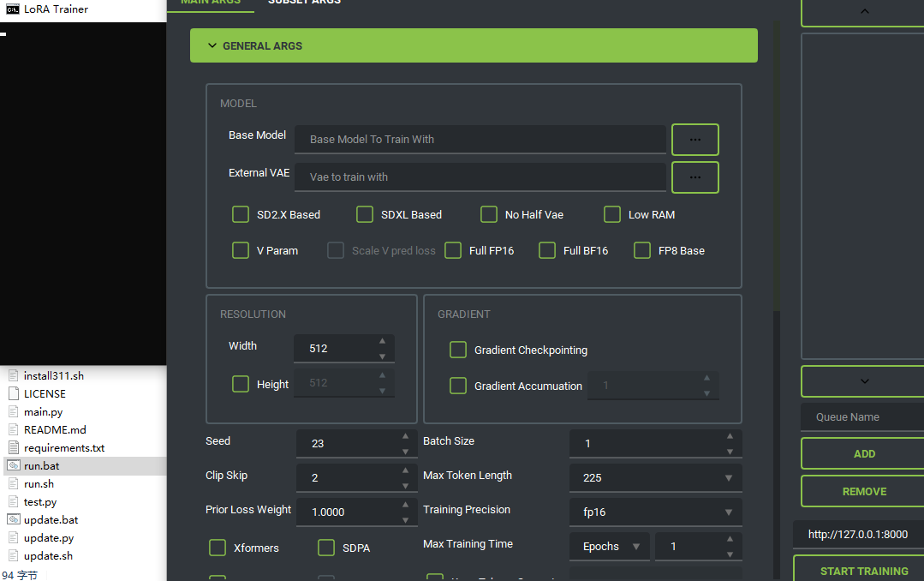
Task: Increase the Width value with up arrow
Action: coord(382,342)
